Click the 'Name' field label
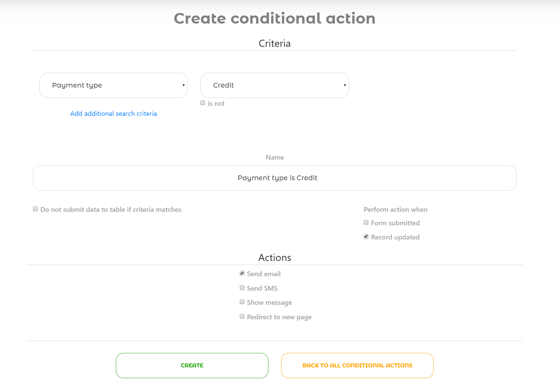The height and width of the screenshot is (392, 560). point(274,158)
